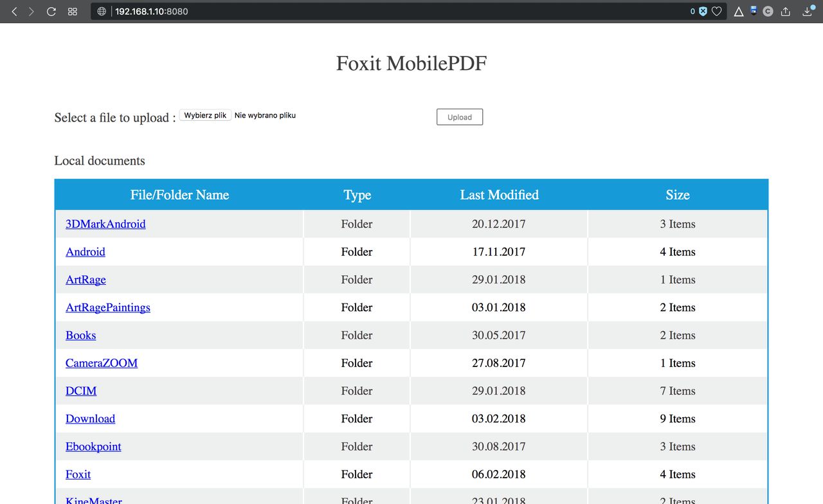Click the date 30.08.2017

(499, 446)
